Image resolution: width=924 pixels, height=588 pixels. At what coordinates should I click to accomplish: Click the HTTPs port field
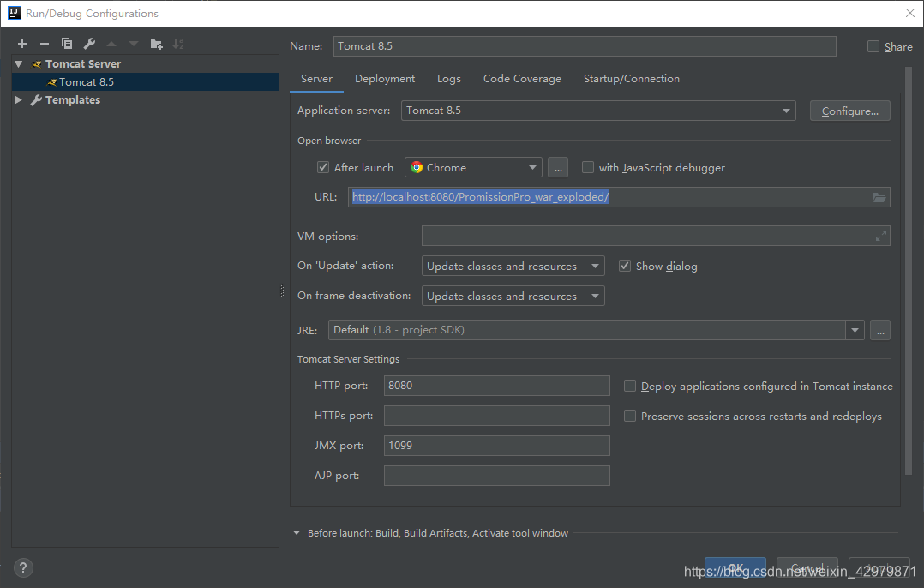point(497,416)
